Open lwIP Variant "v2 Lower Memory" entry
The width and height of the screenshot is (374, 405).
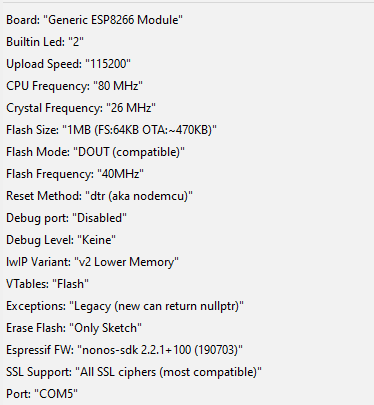click(187, 262)
